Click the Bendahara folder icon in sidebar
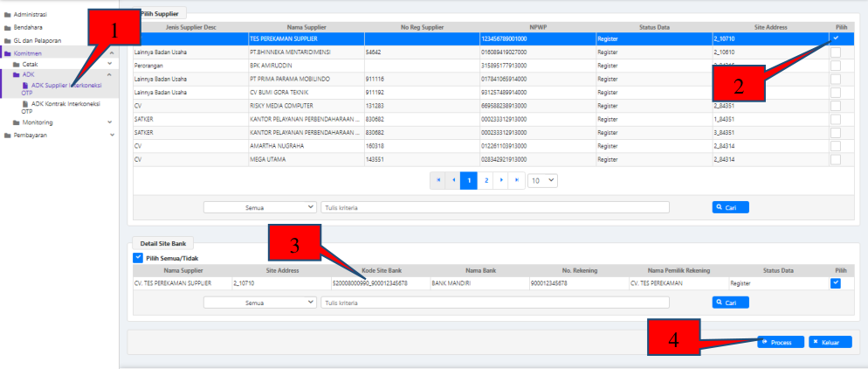Viewport: 868px width, 369px height. tap(7, 27)
